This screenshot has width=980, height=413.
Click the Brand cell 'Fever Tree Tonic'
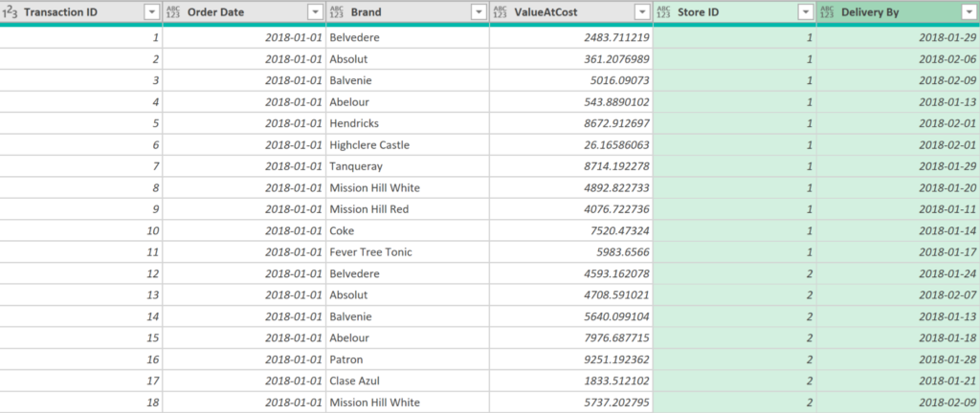tap(408, 252)
